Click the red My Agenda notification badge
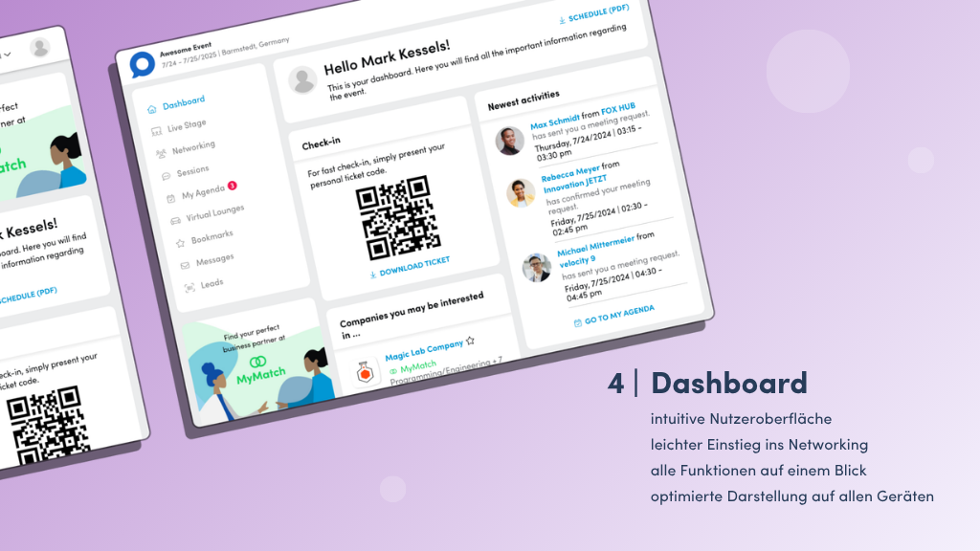Viewport: 980px width, 551px height. tap(232, 185)
